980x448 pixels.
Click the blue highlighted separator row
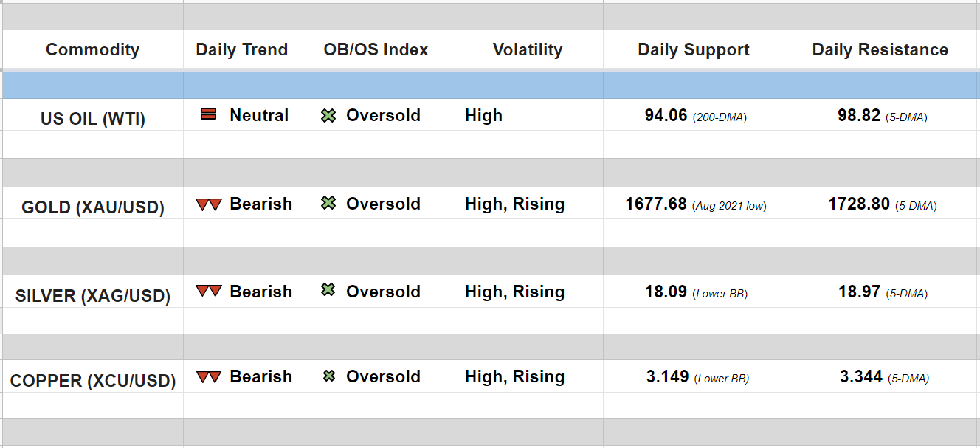tap(490, 86)
